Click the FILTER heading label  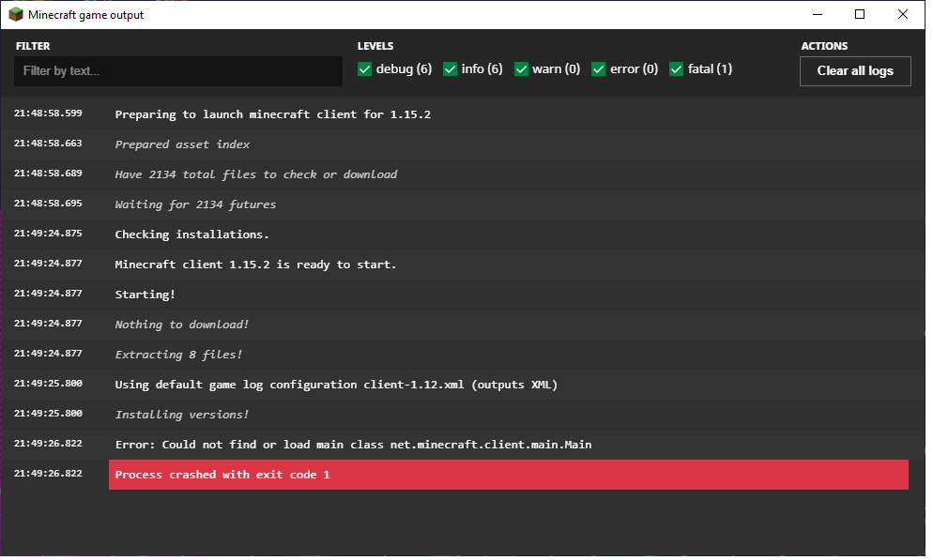click(x=33, y=46)
